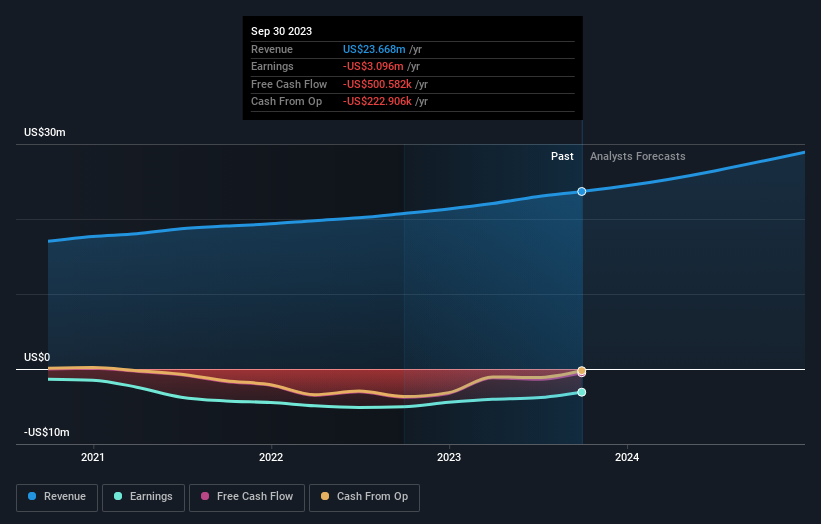The width and height of the screenshot is (821, 524).
Task: Toggle the Cash From Op legend button
Action: point(364,497)
